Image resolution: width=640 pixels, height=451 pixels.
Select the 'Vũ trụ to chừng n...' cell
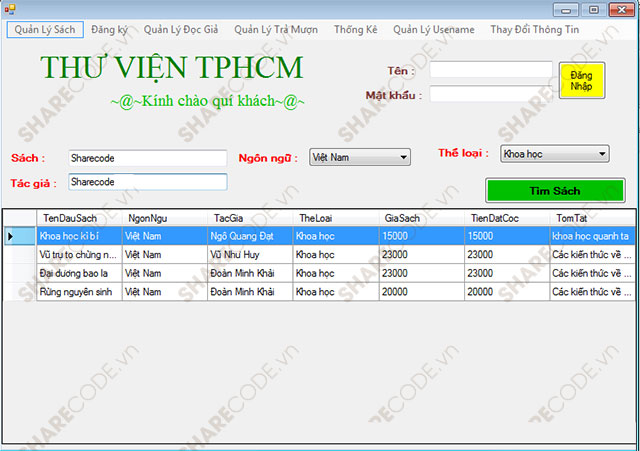click(79, 255)
